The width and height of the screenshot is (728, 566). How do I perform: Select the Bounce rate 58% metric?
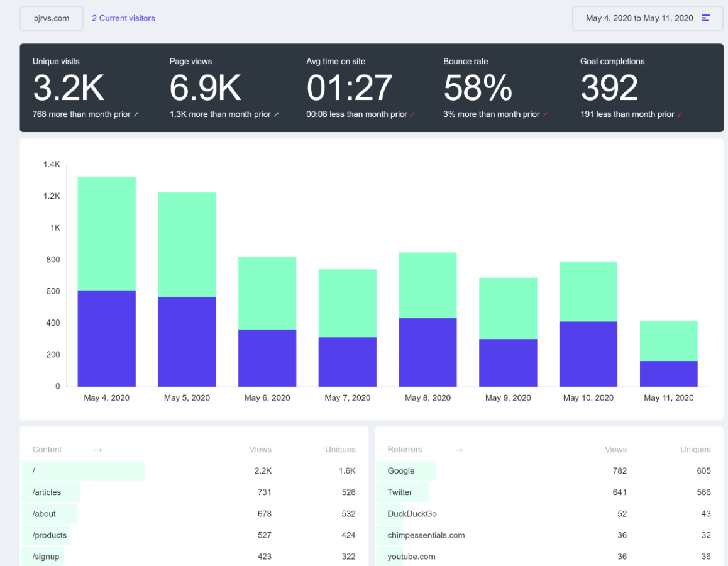coord(495,88)
